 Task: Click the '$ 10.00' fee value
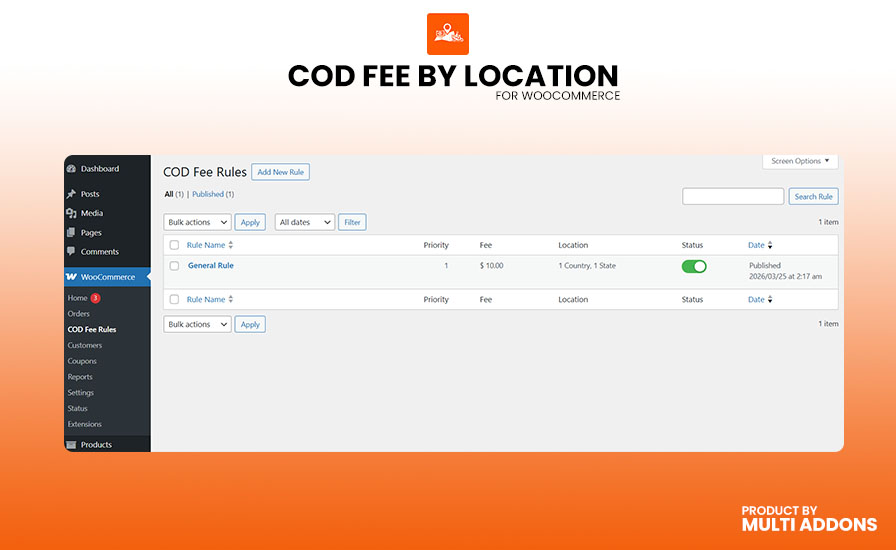[491, 265]
